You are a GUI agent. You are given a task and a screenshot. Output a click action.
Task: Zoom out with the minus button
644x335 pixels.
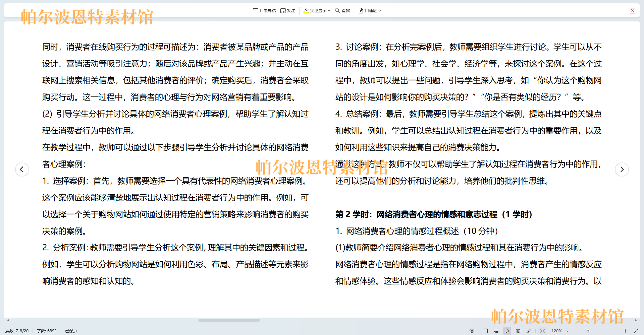click(x=576, y=331)
